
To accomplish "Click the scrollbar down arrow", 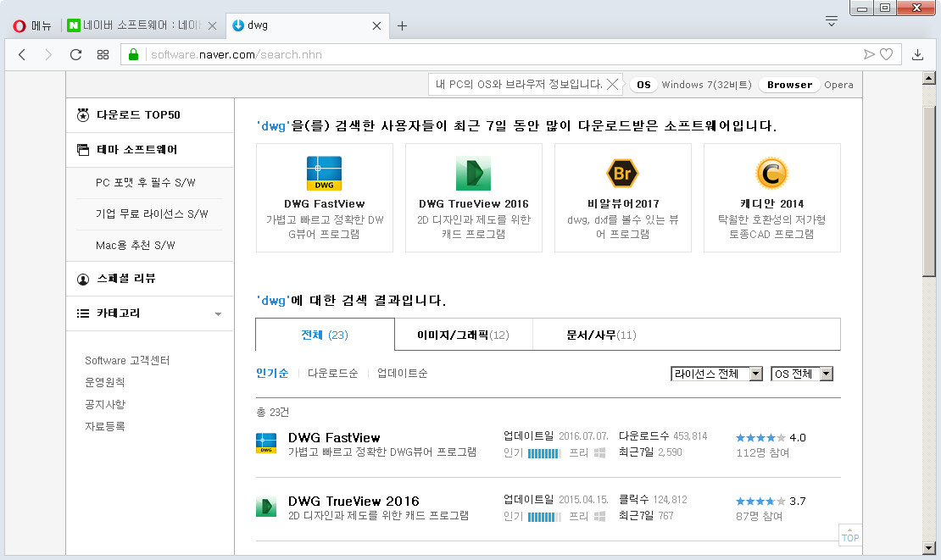I will click(929, 548).
